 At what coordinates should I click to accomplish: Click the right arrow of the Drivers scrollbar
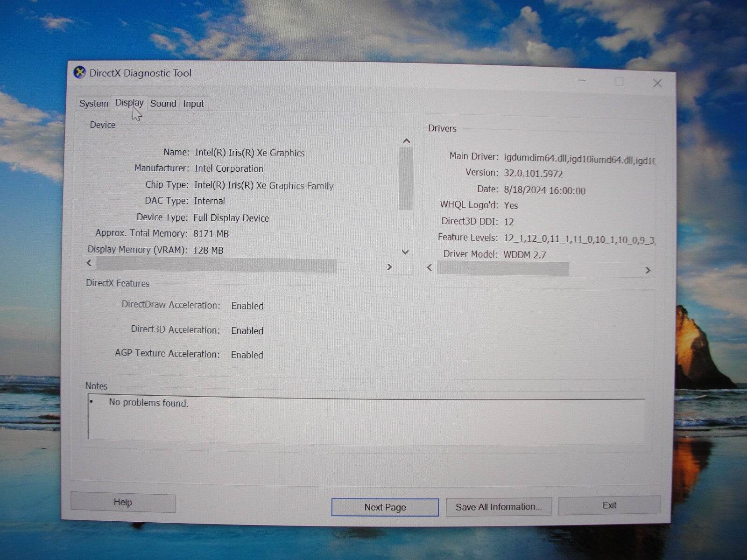[x=648, y=270]
